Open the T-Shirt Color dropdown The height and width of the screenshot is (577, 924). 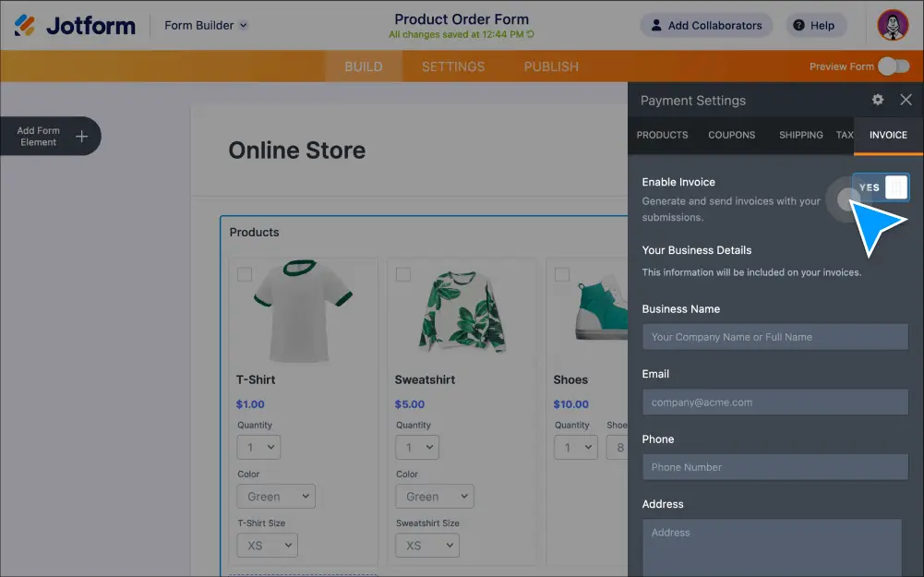(x=275, y=496)
